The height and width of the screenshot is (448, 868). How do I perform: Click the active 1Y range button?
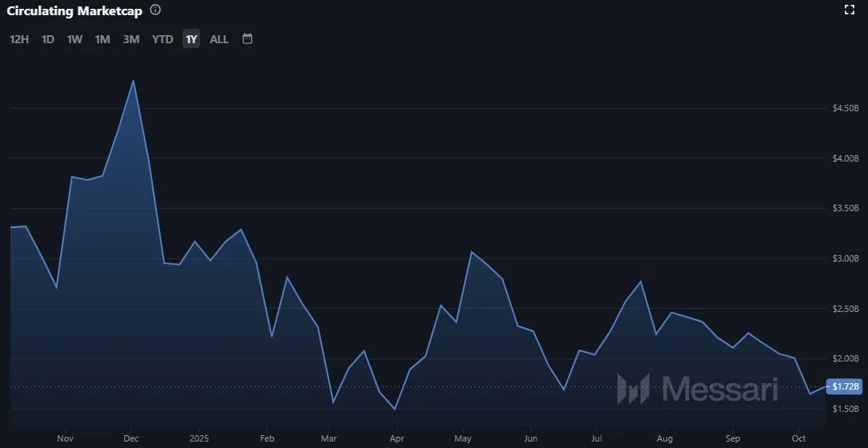(x=191, y=39)
